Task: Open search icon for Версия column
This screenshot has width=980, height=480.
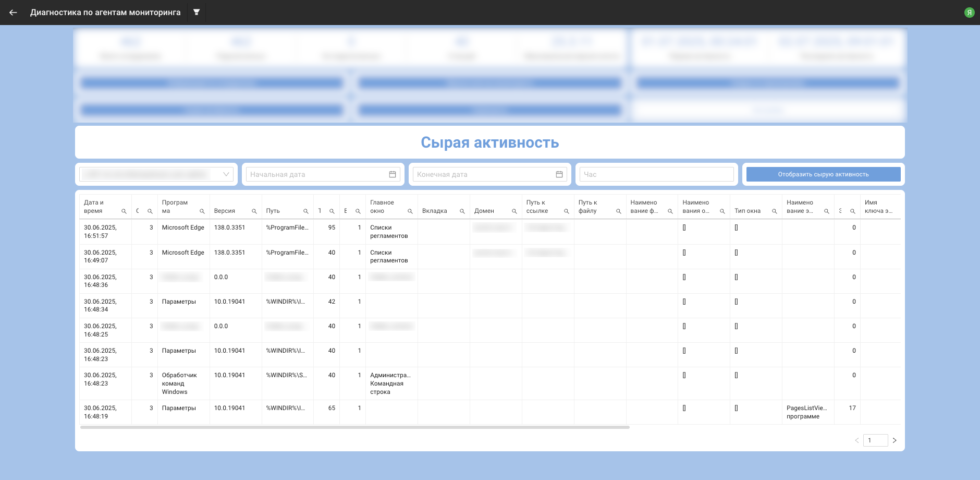Action: pyautogui.click(x=254, y=211)
